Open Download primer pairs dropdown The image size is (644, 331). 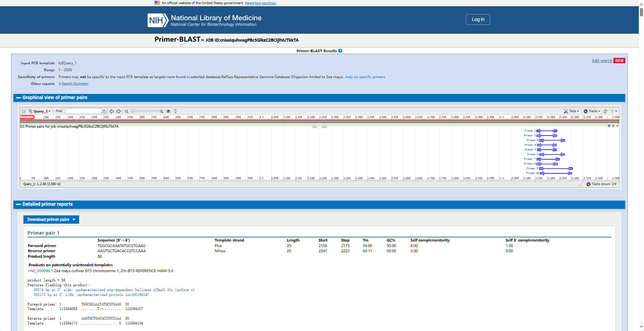tap(51, 220)
